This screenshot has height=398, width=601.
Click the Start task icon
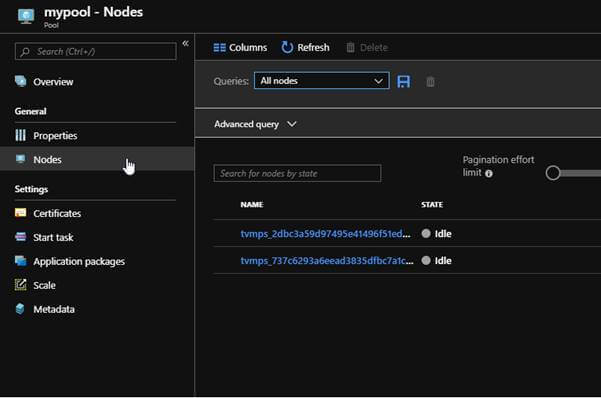coord(21,237)
